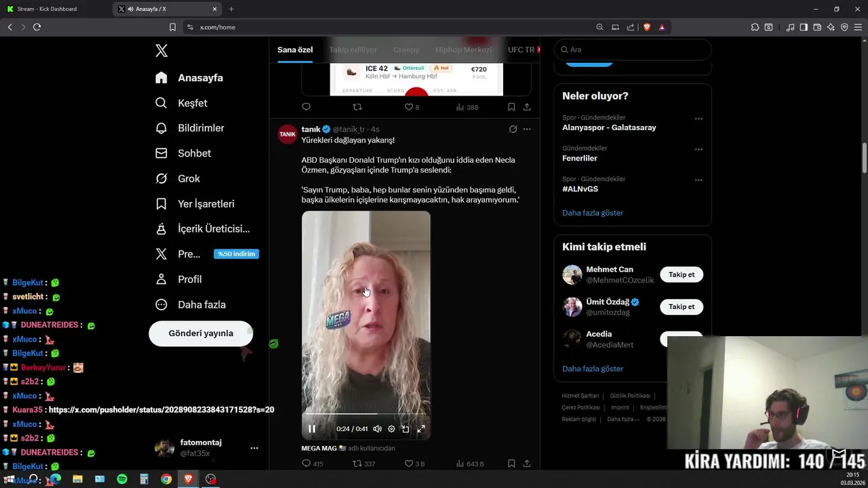This screenshot has height=488, width=868.
Task: Repost the tanık post with 337 reposts
Action: pos(364,464)
